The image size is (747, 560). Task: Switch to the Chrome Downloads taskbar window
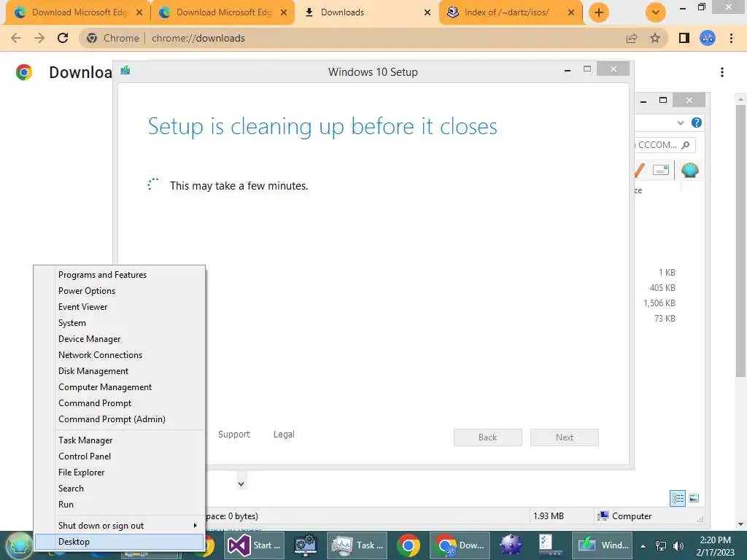pyautogui.click(x=460, y=545)
